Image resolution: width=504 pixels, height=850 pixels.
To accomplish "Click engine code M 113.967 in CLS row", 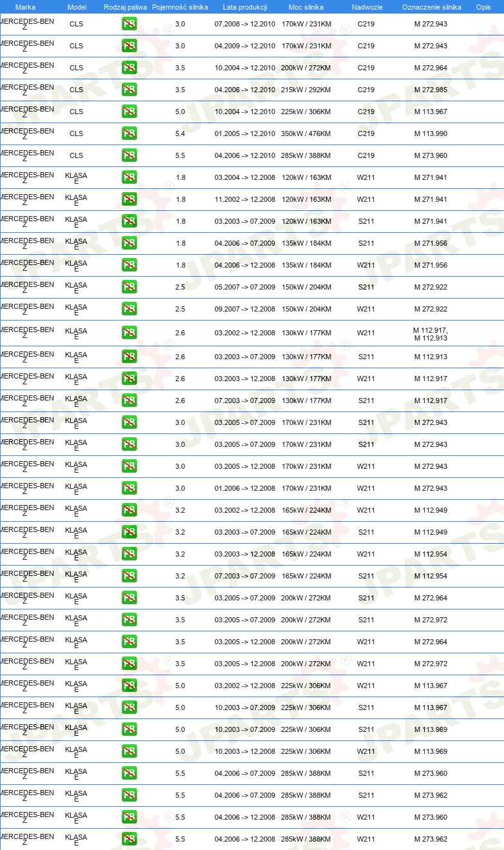I will (431, 112).
